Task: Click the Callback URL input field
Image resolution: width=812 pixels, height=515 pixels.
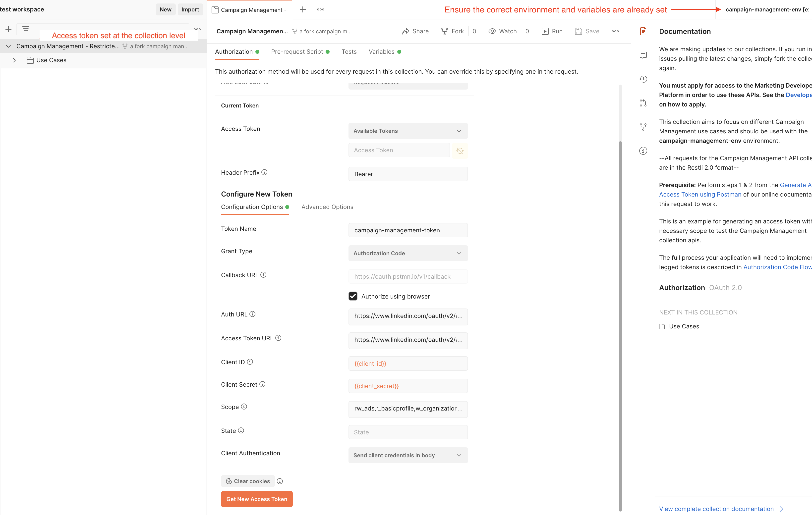Action: [x=408, y=276]
